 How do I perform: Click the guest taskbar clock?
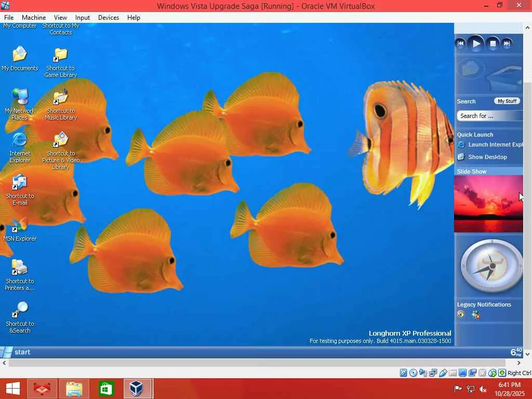516,352
